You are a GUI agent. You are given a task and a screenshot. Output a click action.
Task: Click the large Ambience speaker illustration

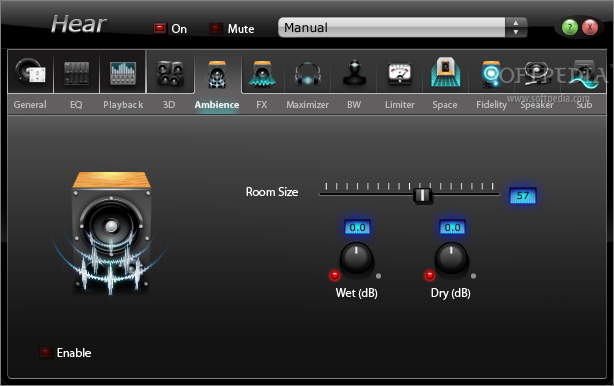pyautogui.click(x=111, y=233)
